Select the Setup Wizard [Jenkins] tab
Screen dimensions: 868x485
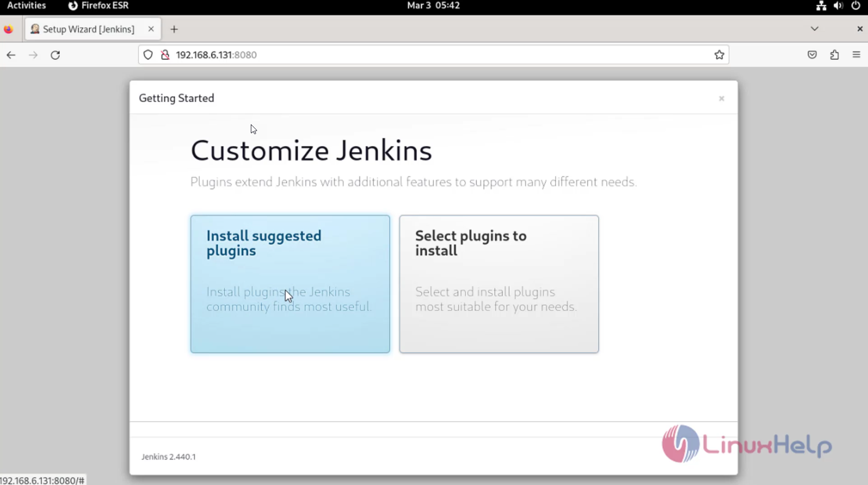point(93,29)
